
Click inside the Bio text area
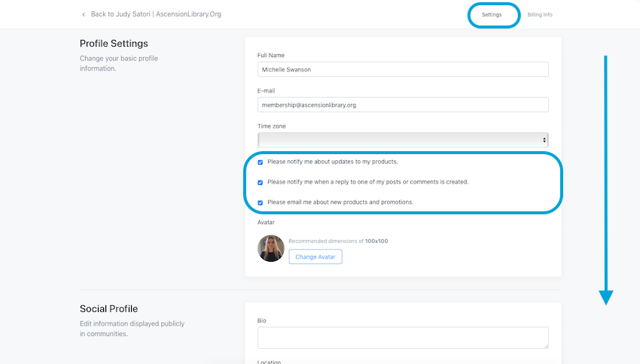pyautogui.click(x=403, y=338)
